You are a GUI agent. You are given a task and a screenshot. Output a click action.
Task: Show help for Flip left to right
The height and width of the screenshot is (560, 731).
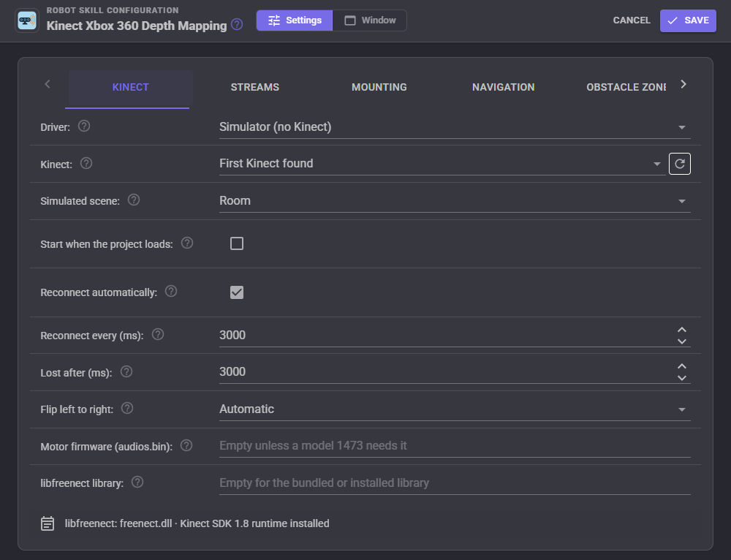click(x=127, y=409)
